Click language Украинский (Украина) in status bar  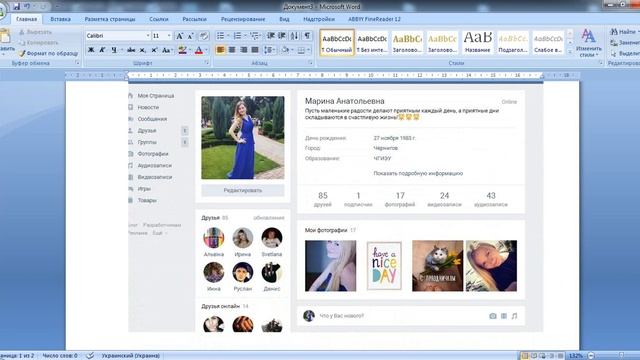[131, 356]
